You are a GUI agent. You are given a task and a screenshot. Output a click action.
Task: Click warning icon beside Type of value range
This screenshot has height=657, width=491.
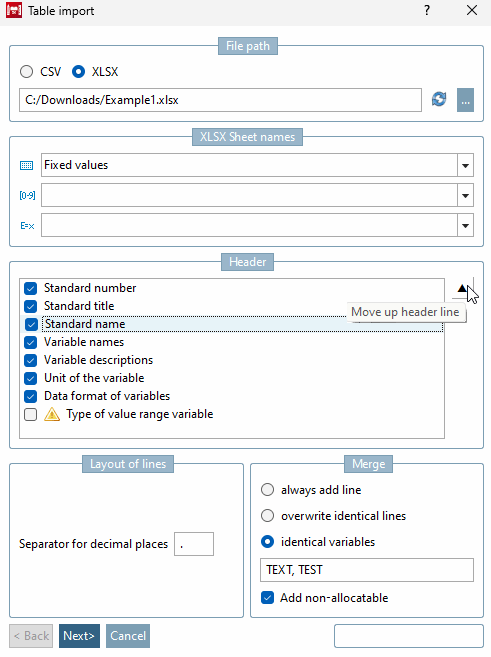coord(52,414)
